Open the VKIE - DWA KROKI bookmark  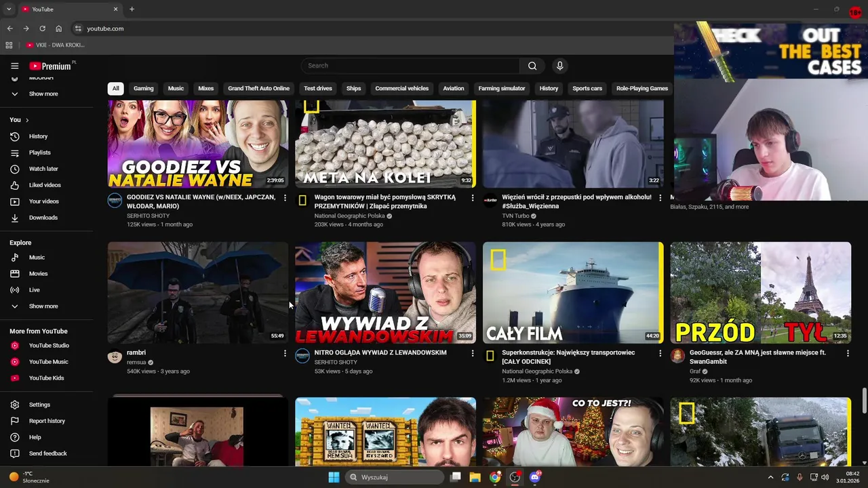pyautogui.click(x=56, y=45)
